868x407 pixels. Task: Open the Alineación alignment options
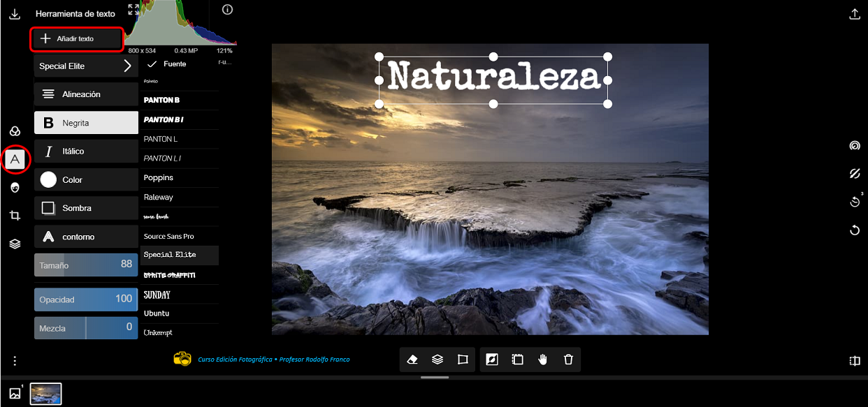pyautogui.click(x=86, y=94)
